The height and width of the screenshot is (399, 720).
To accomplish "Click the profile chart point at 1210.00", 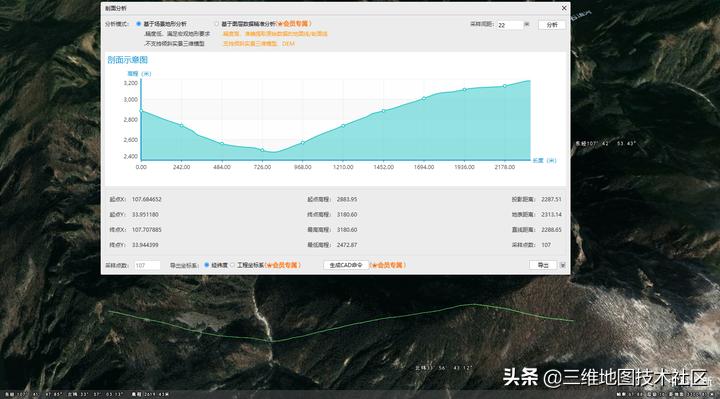I will pos(343,126).
